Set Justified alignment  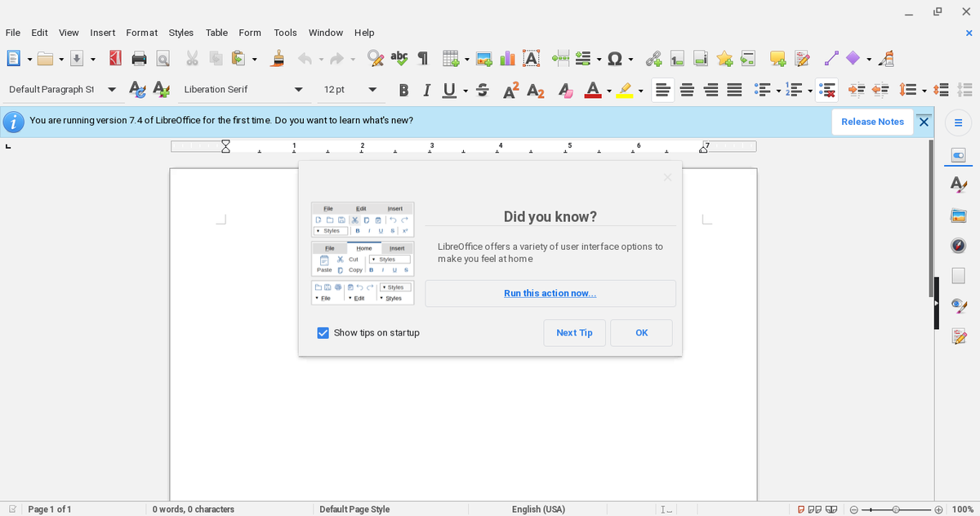pos(734,90)
